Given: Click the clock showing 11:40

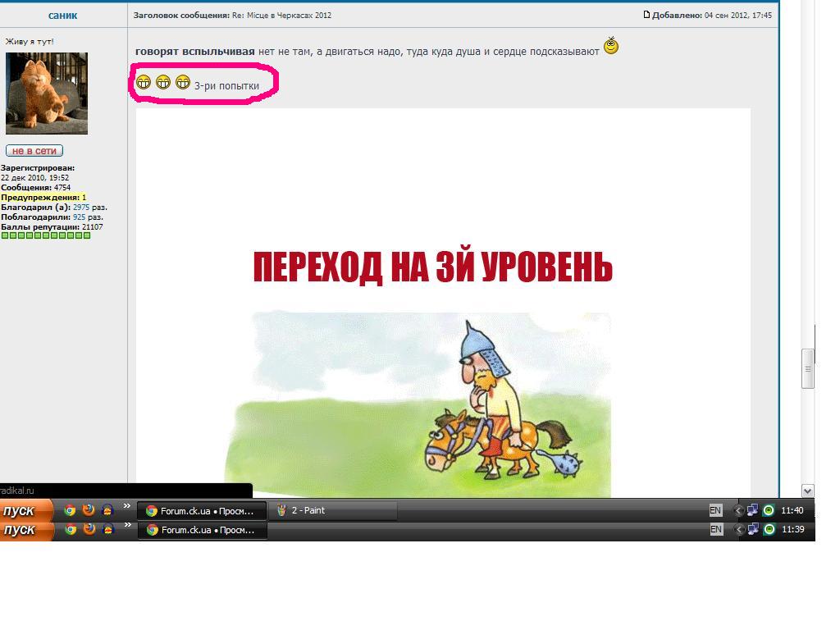Looking at the screenshot, I should pos(792,510).
